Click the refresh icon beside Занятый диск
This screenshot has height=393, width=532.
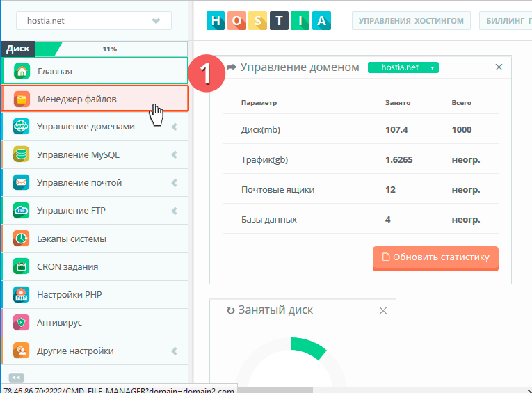230,310
